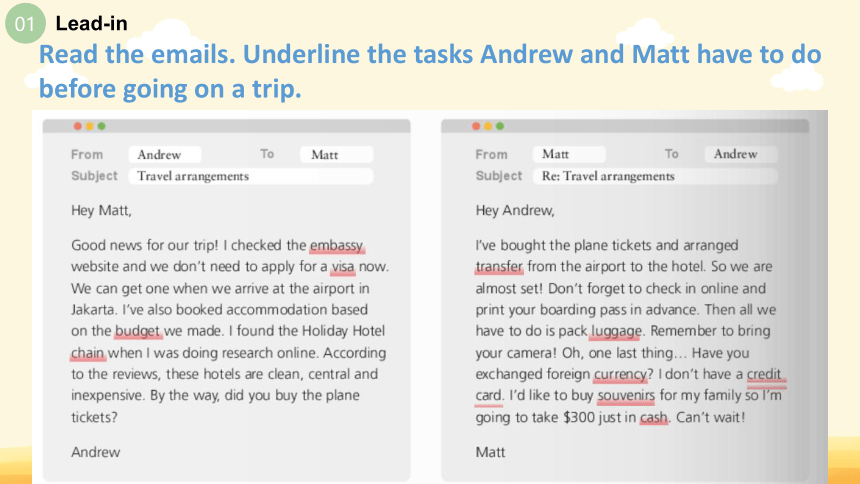
Task: Click the From field containing Matt
Action: pyautogui.click(x=569, y=154)
